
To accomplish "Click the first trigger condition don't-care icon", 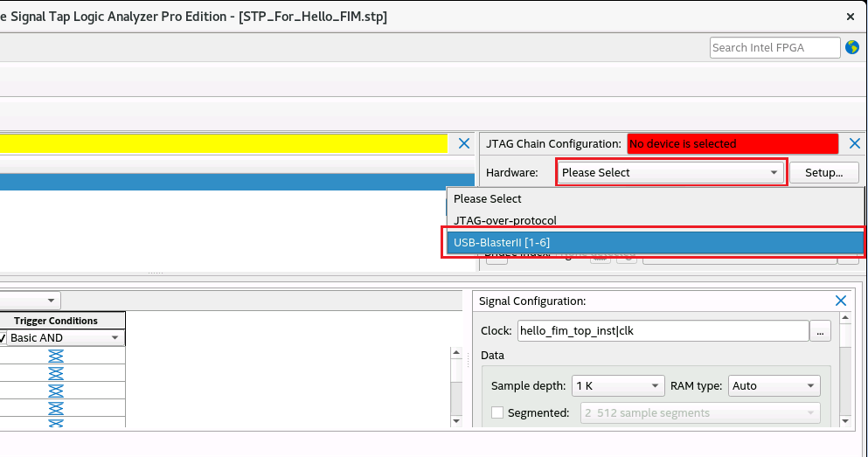I will coord(56,356).
